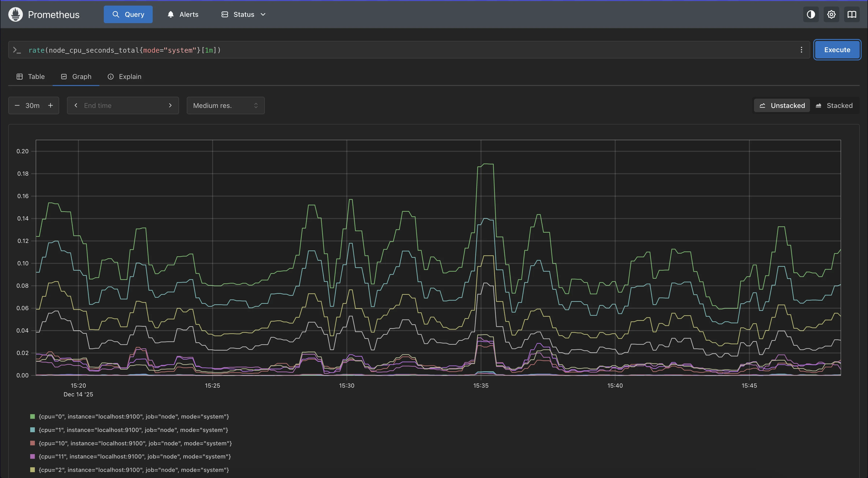Toggle dark theme with the contrast icon
Image resolution: width=868 pixels, height=478 pixels.
point(811,14)
